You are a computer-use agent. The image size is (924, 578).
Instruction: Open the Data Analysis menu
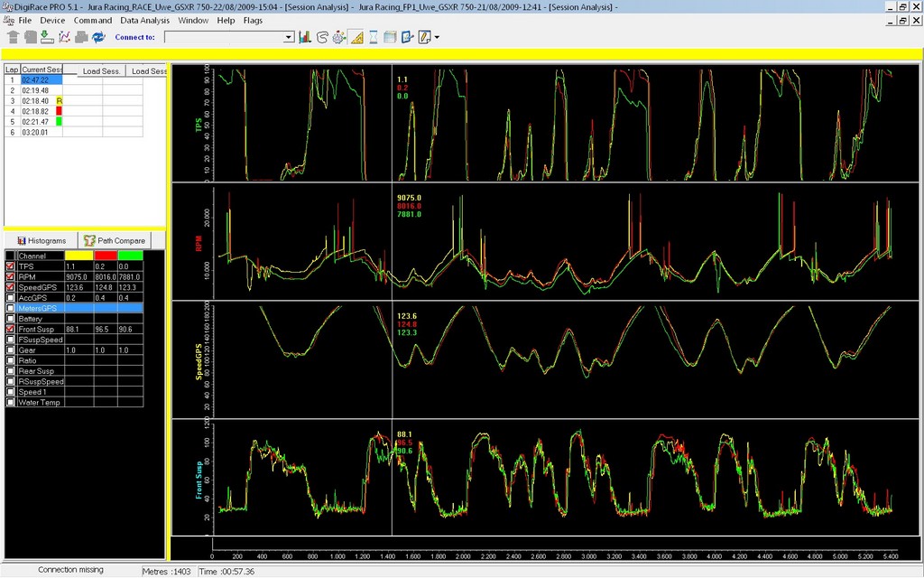pos(143,20)
